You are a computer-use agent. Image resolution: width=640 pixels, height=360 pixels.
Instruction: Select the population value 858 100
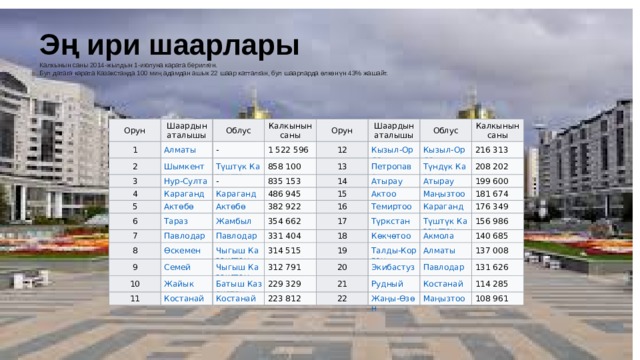click(284, 167)
